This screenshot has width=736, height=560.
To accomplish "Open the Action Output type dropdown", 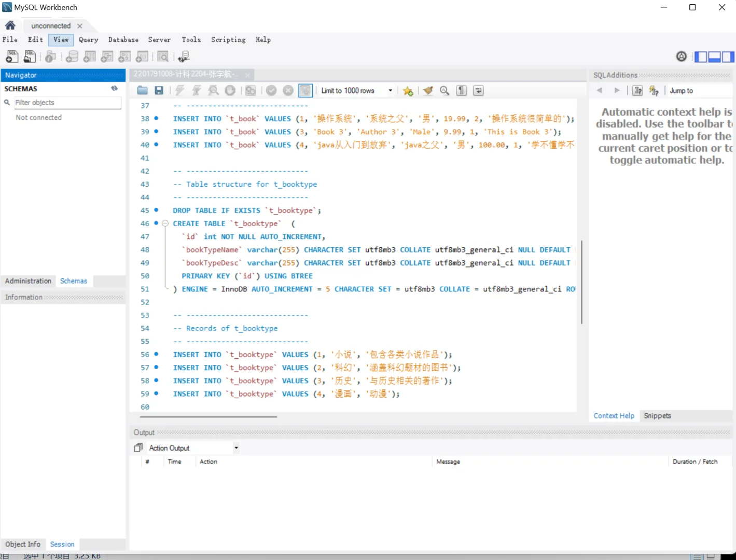I will pyautogui.click(x=193, y=448).
